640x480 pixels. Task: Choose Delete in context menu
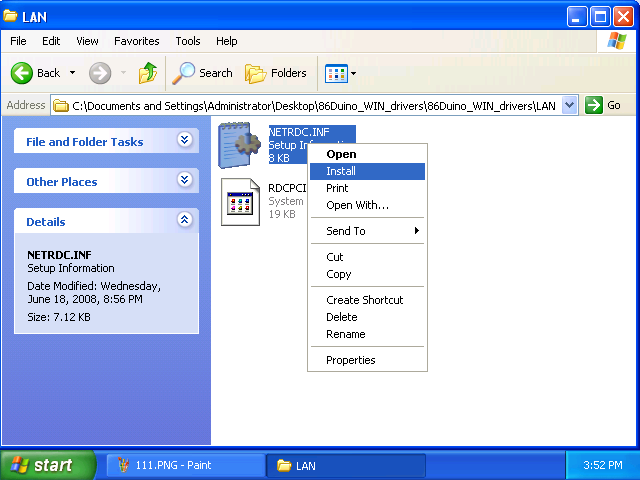click(x=367, y=317)
